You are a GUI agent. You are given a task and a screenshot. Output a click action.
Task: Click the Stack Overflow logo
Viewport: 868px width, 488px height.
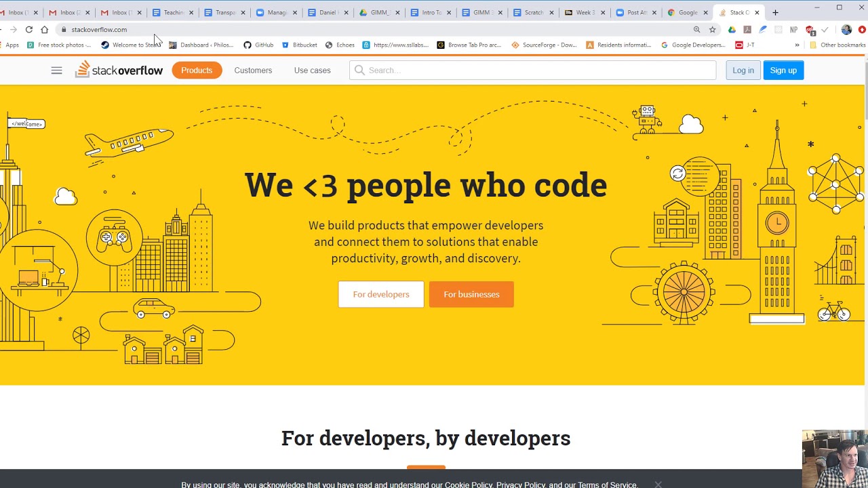coord(119,70)
